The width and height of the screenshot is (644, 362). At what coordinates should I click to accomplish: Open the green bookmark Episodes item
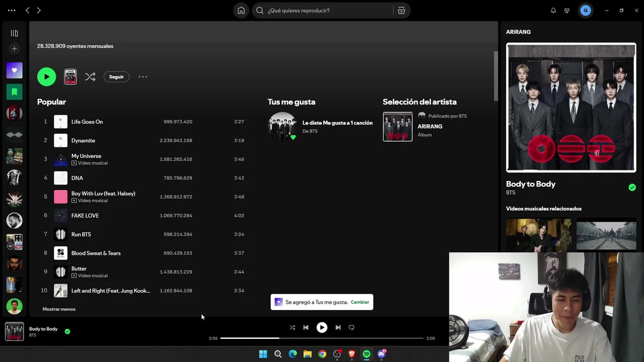14,92
